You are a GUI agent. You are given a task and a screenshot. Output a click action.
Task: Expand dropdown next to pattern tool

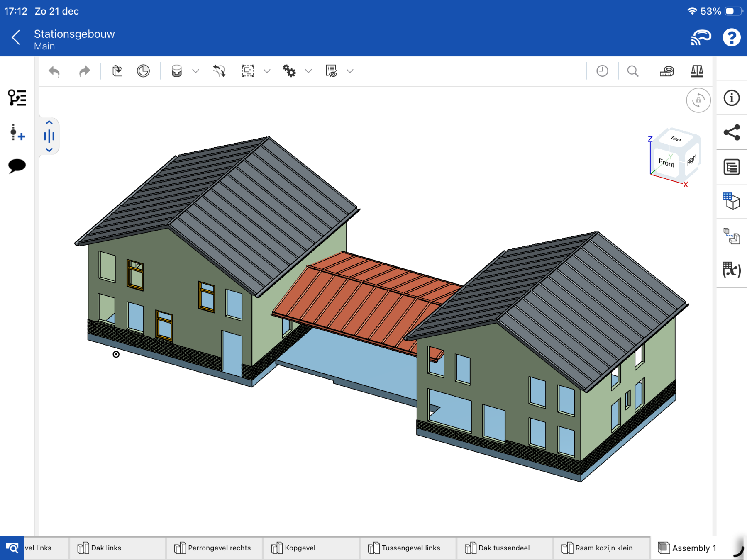(267, 71)
